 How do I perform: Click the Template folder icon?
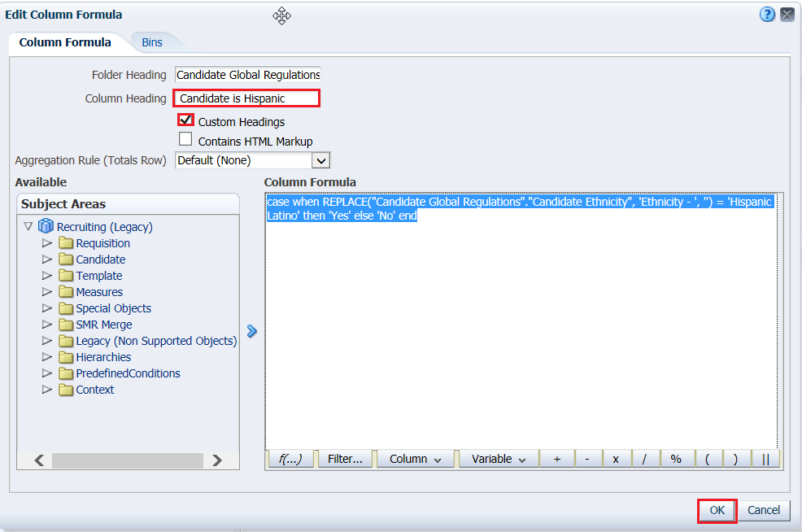pos(65,275)
